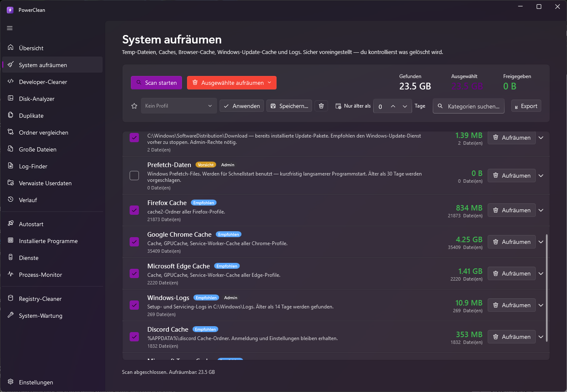The height and width of the screenshot is (392, 567).
Task: Click the Duplikate copy icon
Action: point(11,115)
